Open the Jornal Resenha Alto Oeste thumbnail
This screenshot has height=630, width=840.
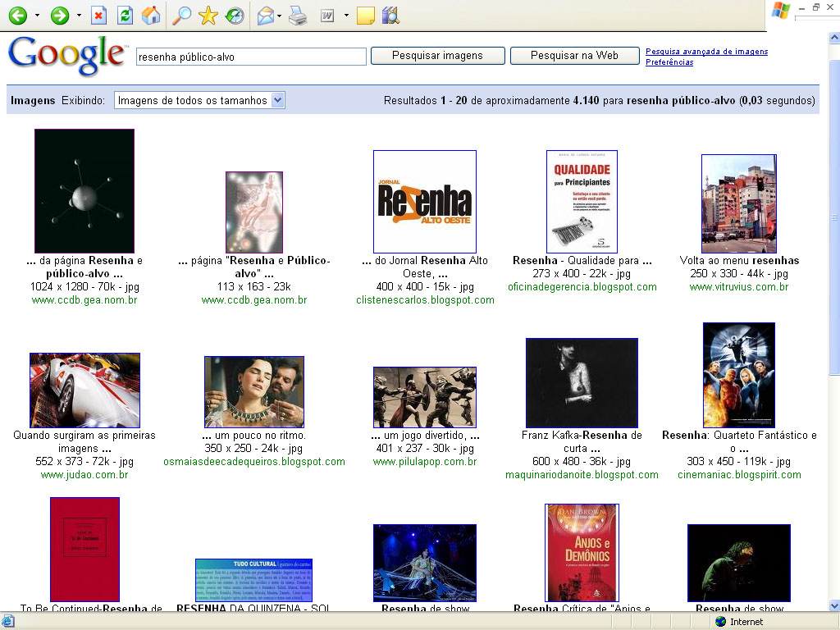[424, 202]
